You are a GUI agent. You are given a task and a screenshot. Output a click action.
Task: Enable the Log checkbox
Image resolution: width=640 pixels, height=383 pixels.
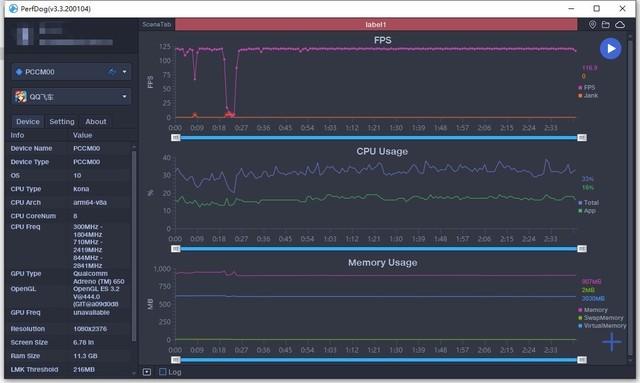163,372
